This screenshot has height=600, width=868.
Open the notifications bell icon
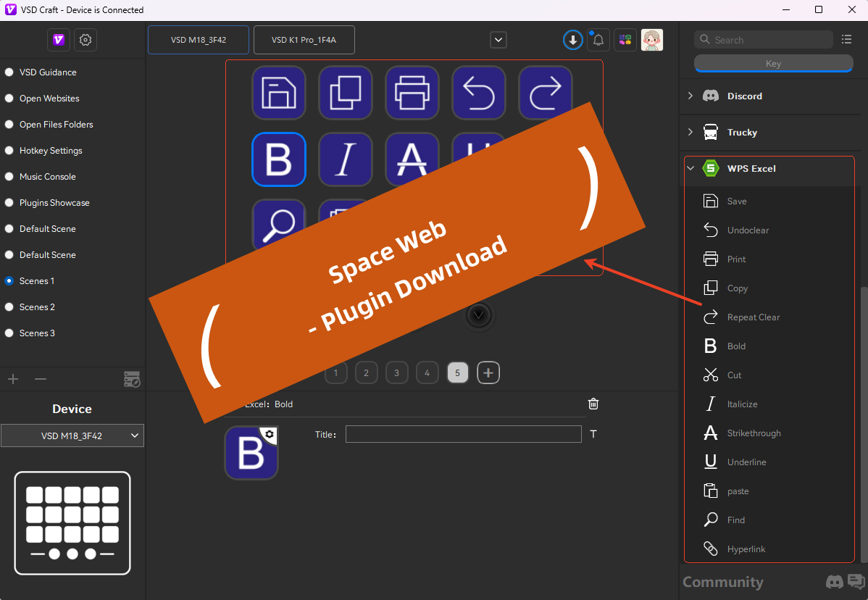[598, 40]
